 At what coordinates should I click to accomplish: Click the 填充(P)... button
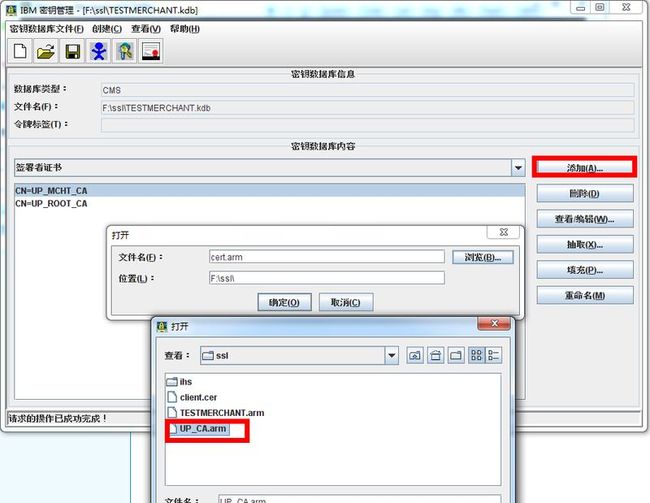585,270
